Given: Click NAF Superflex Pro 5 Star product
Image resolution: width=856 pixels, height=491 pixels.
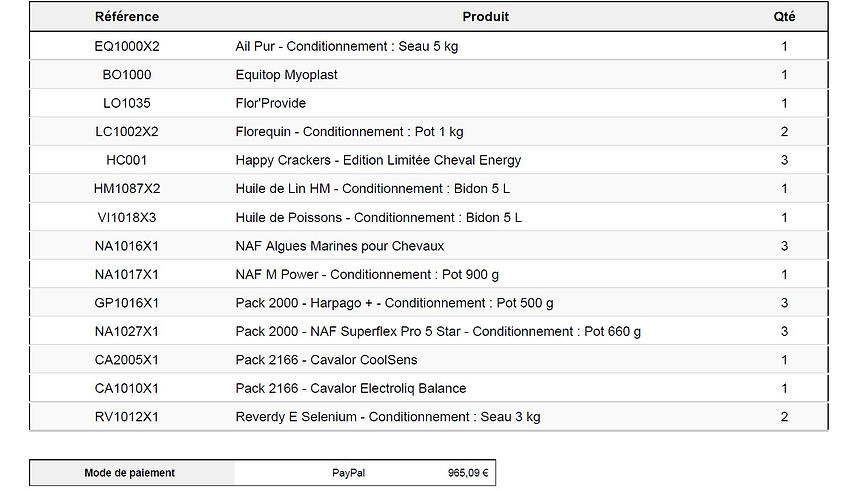Looking at the screenshot, I should click(x=438, y=331).
